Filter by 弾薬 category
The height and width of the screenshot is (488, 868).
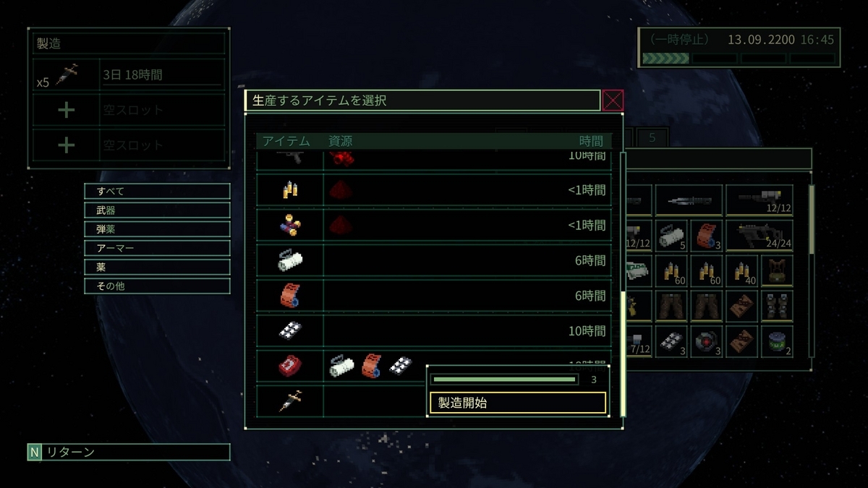pos(157,228)
